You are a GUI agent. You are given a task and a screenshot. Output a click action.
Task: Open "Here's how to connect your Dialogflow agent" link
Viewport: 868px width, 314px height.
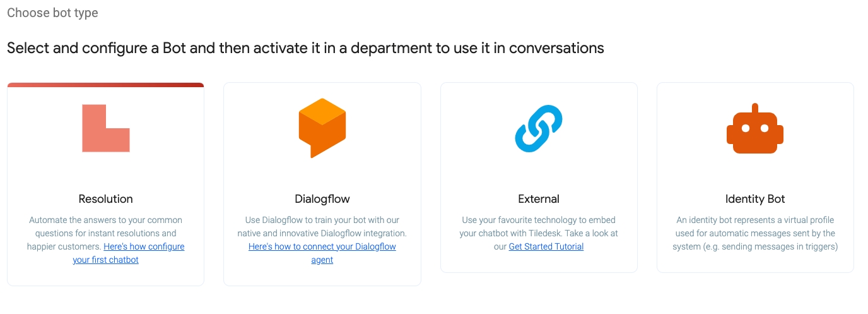tap(322, 246)
